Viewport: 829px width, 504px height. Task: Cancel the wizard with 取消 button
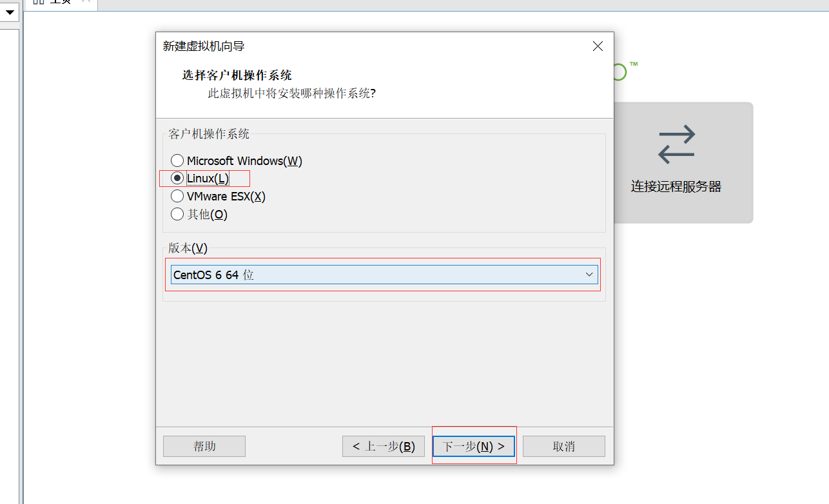pos(564,447)
